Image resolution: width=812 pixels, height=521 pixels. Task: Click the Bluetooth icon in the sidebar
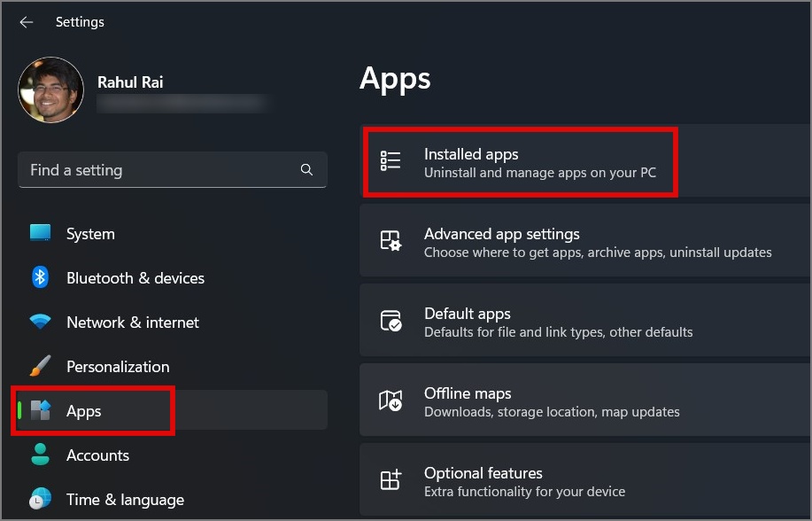(x=41, y=277)
